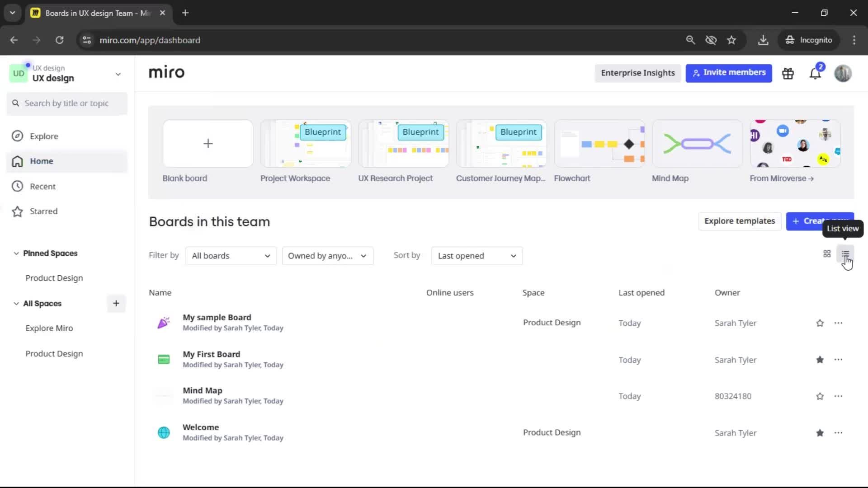
Task: Select the Customer Journey Map template
Action: click(501, 144)
